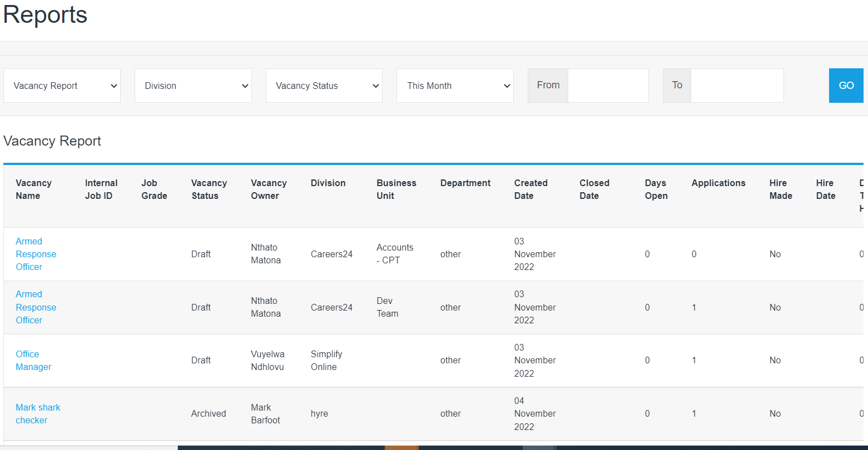
Task: Click the Internal Job ID column header
Action: [x=101, y=189]
